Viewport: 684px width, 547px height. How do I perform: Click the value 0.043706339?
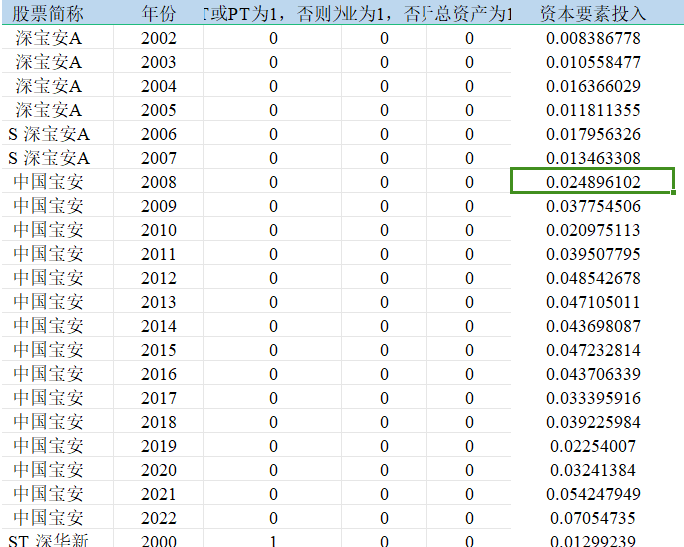(x=593, y=374)
